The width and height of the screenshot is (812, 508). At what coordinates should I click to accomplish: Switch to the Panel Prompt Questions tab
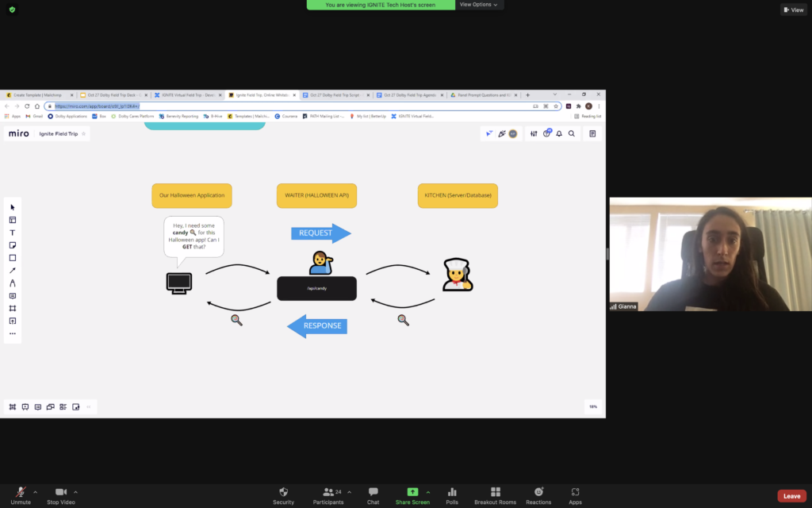pos(485,95)
